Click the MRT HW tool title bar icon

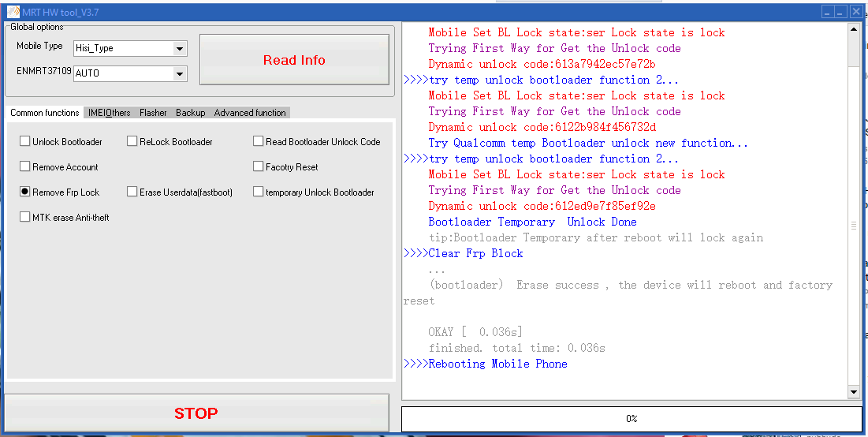pyautogui.click(x=12, y=12)
